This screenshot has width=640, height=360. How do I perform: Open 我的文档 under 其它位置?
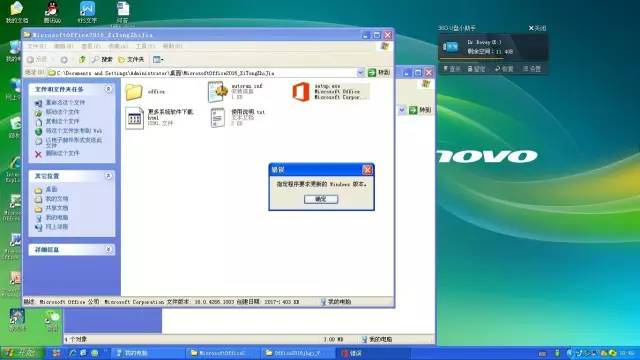click(x=57, y=199)
